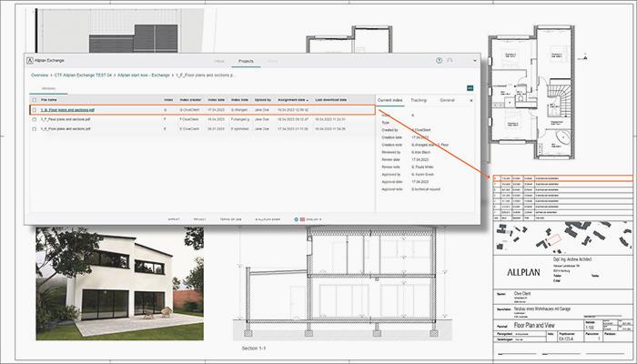Open the Tracking tab in details panel
Viewport: 637px width, 364px height.
pos(418,100)
